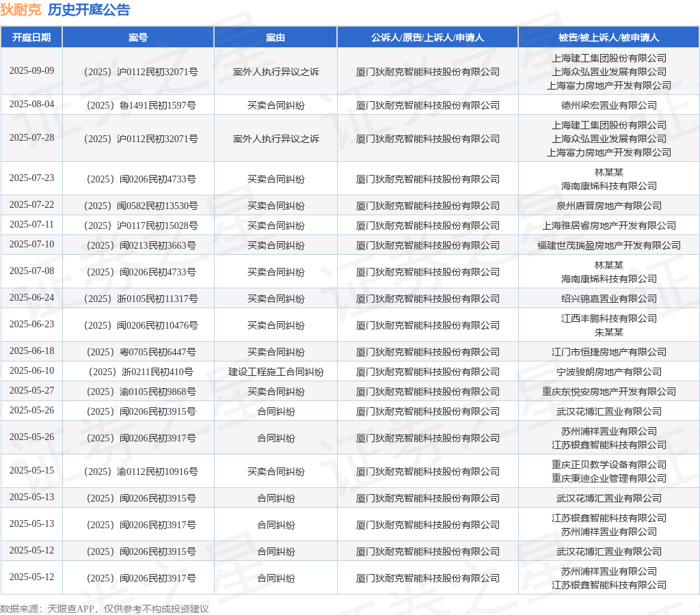Click defendant 江门市恒捷房地产有限公司
The height and width of the screenshot is (615, 700).
click(609, 352)
